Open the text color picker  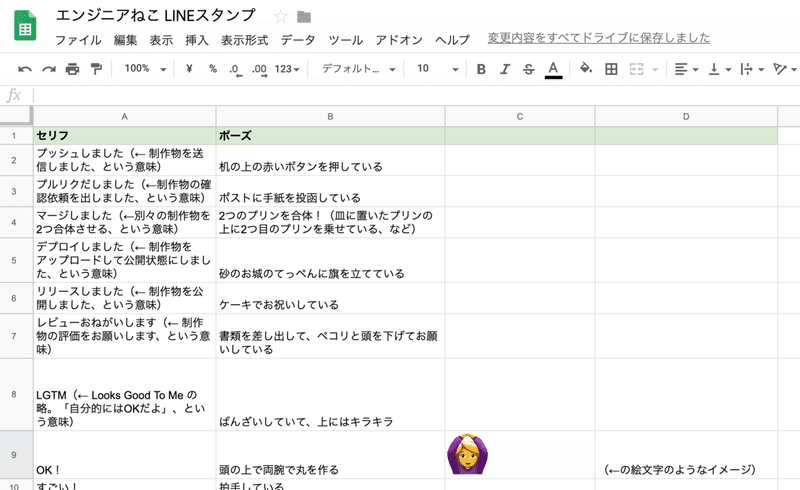(553, 70)
